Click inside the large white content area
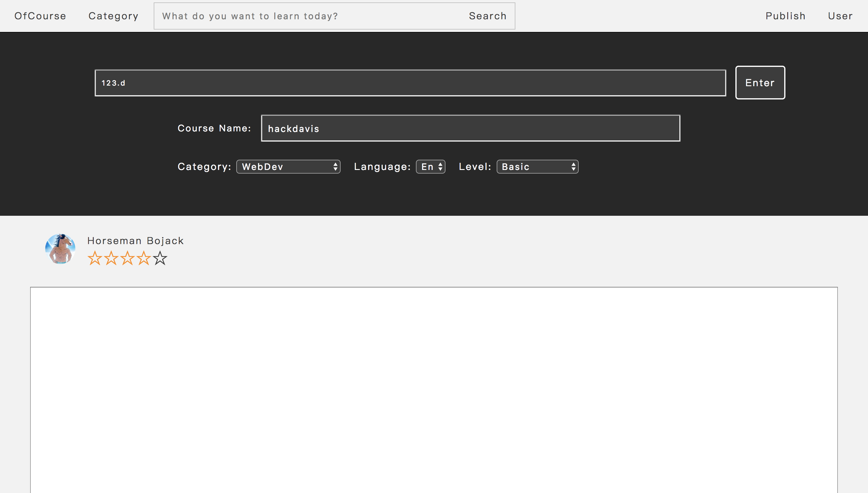The image size is (868, 493). point(434,389)
